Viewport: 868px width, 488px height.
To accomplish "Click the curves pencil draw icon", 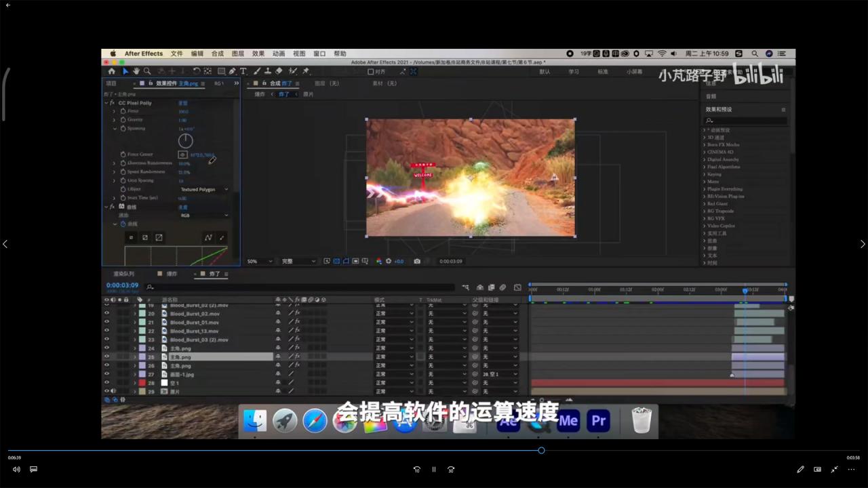I will [x=222, y=237].
